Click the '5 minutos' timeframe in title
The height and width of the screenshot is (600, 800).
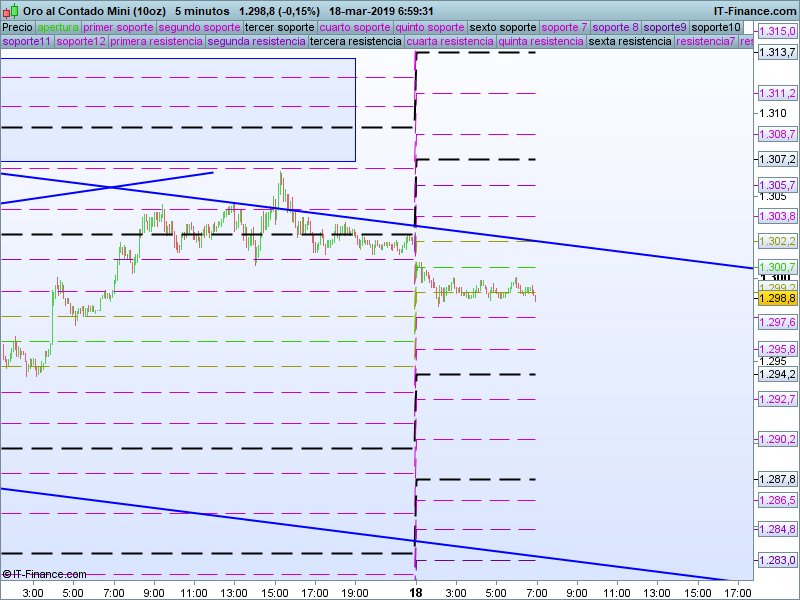(x=199, y=11)
